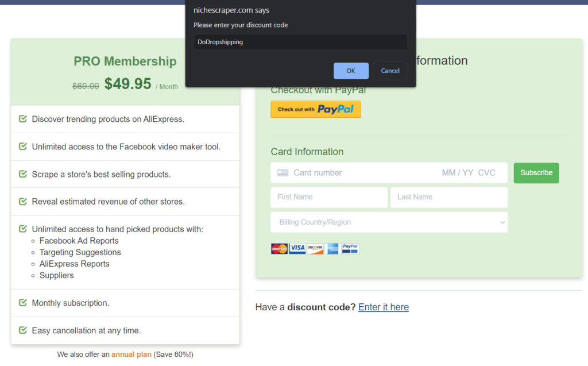588x366 pixels.
Task: Click the struck-through $69.00 price
Action: click(86, 86)
